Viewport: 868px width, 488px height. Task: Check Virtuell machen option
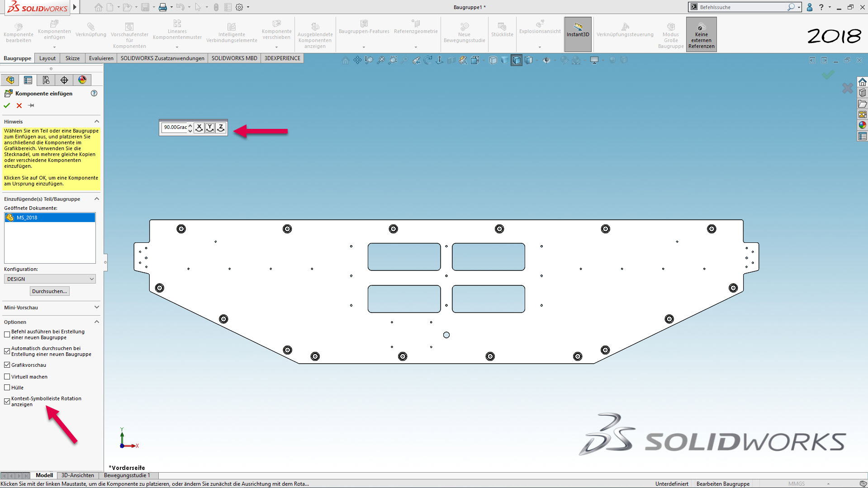pyautogui.click(x=7, y=377)
